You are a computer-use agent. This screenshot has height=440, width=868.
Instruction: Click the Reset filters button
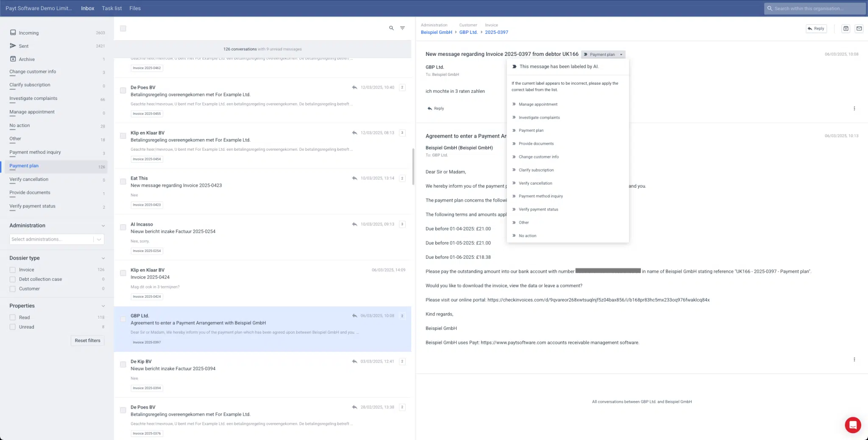87,340
